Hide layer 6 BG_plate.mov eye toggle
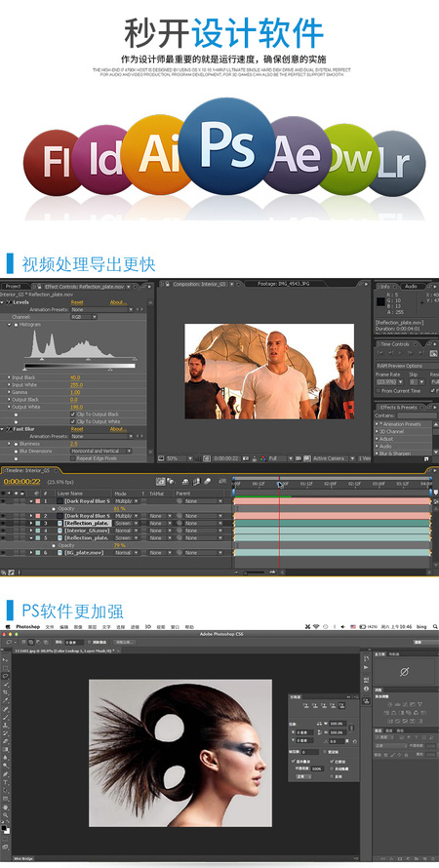This screenshot has width=439, height=868. [3, 552]
